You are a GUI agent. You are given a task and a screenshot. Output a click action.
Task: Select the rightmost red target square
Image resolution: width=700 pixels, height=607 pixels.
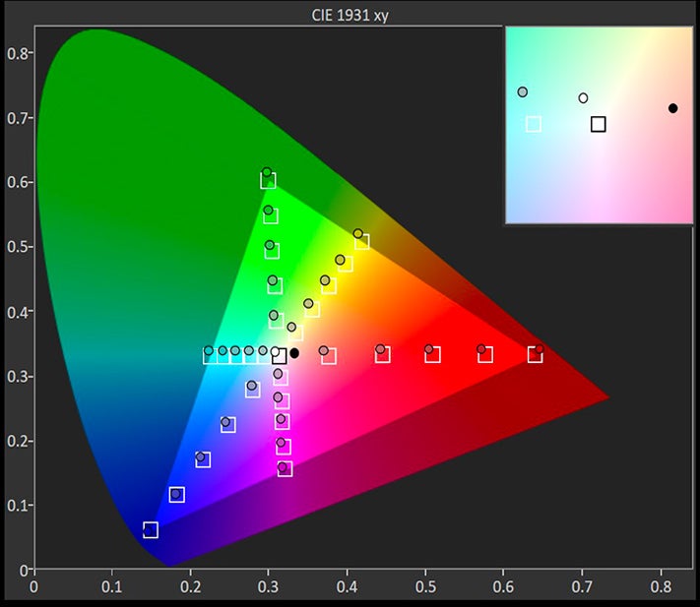535,355
